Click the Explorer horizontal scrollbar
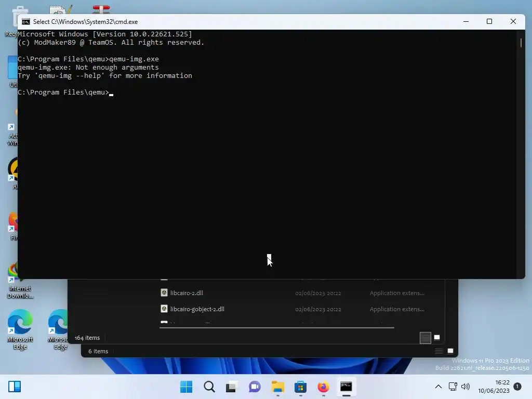Image resolution: width=532 pixels, height=399 pixels. pos(277,328)
